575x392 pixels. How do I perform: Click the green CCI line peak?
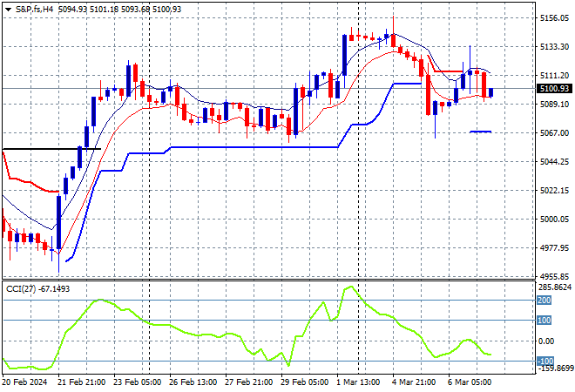click(x=350, y=287)
